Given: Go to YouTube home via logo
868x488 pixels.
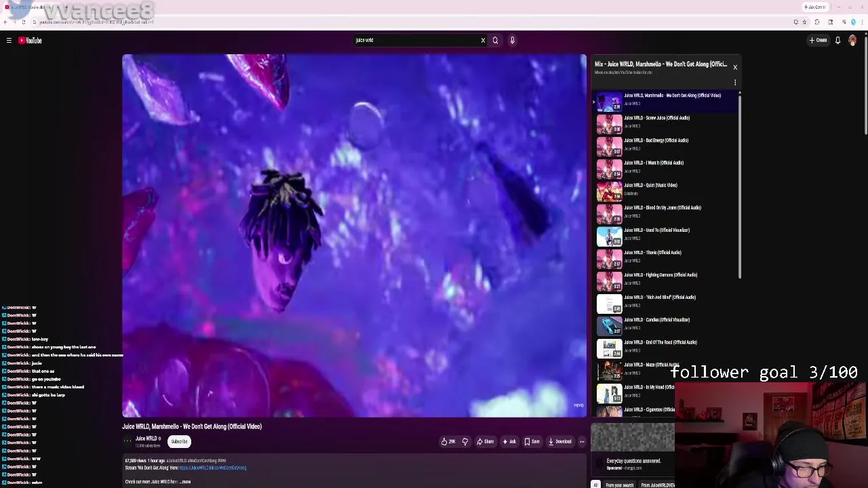Looking at the screenshot, I should [x=30, y=41].
